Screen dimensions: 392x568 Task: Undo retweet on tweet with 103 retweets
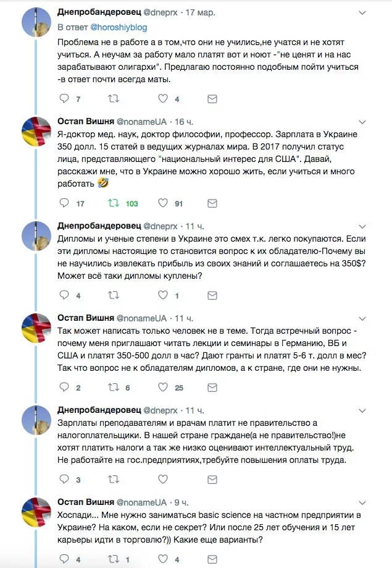[114, 203]
